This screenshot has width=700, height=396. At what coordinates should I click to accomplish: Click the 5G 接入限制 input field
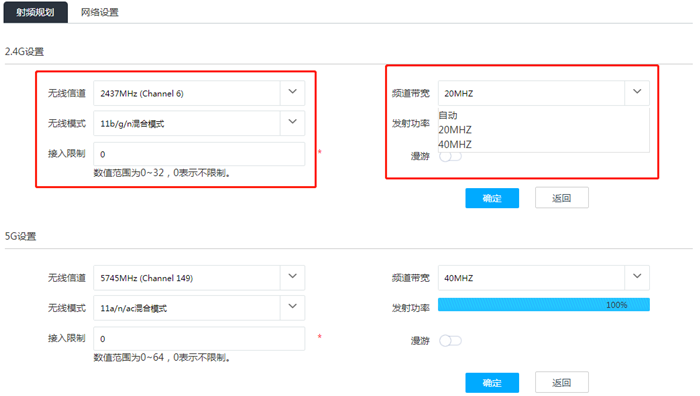199,339
